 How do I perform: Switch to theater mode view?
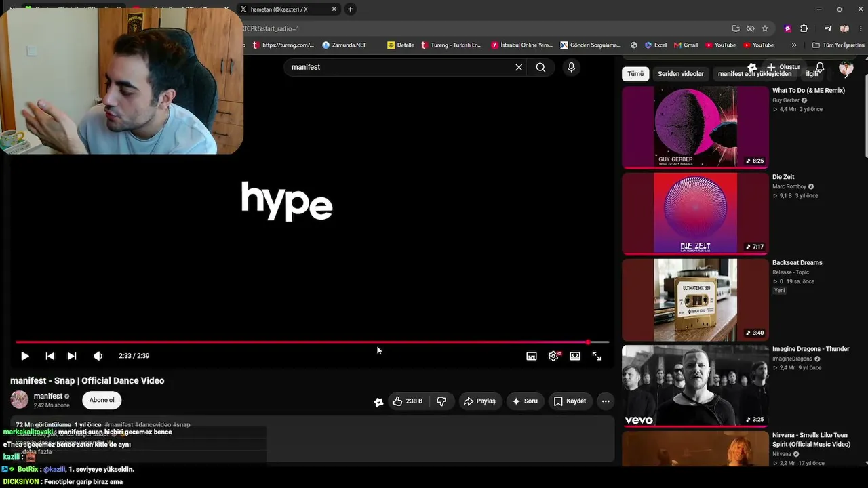(575, 356)
